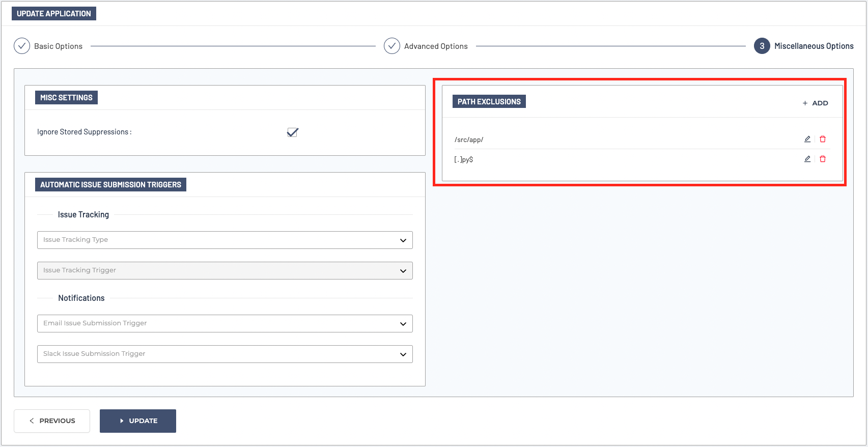868x447 pixels.
Task: Add a new path exclusion
Action: 815,103
